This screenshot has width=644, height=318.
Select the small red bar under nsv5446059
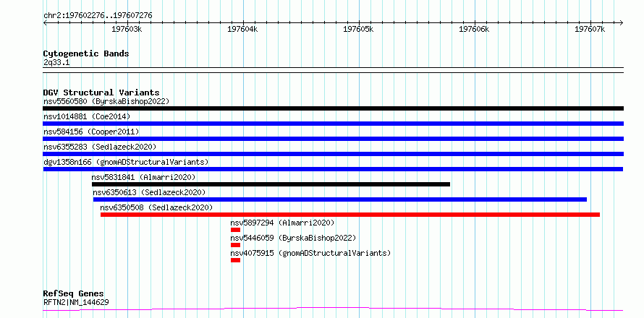(235, 245)
